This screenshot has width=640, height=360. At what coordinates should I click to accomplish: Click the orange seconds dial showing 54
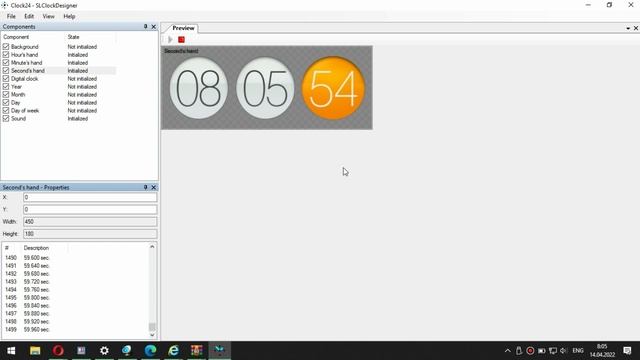click(x=333, y=88)
